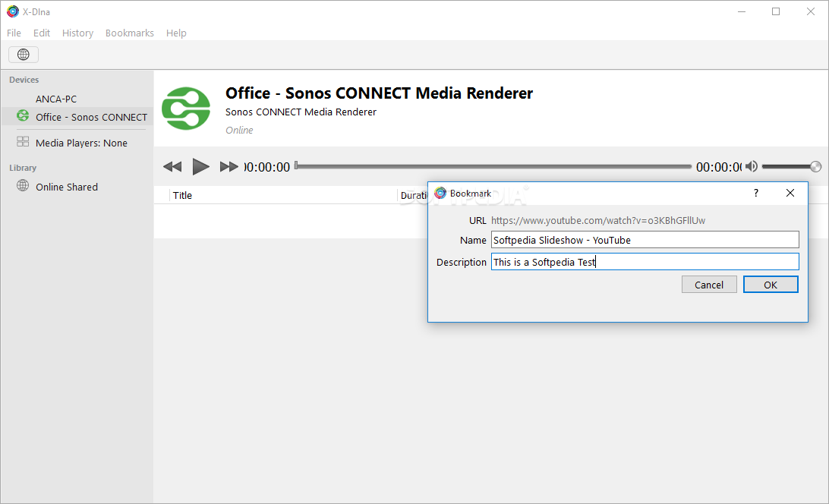Screen dimensions: 829x504
Task: Sort by the Duration column header
Action: (414, 195)
